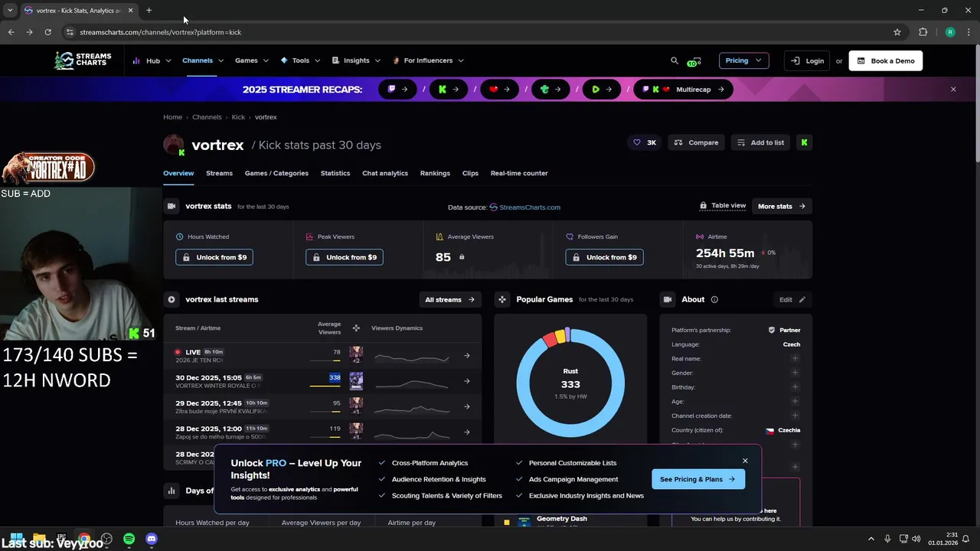The height and width of the screenshot is (551, 980).
Task: Open the site search magnifier
Action: pos(675,60)
